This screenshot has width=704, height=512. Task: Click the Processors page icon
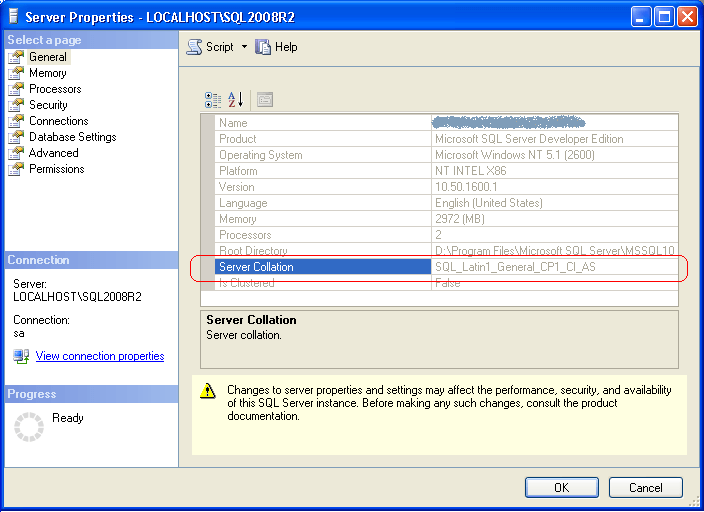[16, 89]
